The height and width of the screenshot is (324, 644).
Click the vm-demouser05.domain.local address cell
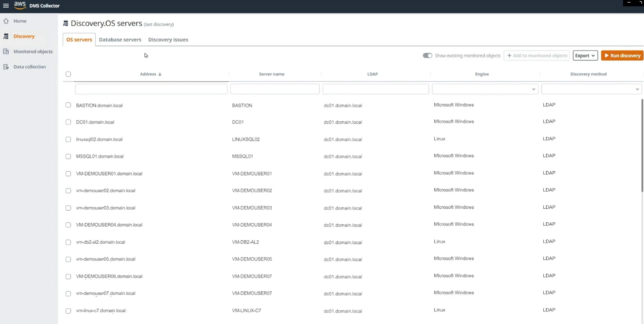(106, 259)
